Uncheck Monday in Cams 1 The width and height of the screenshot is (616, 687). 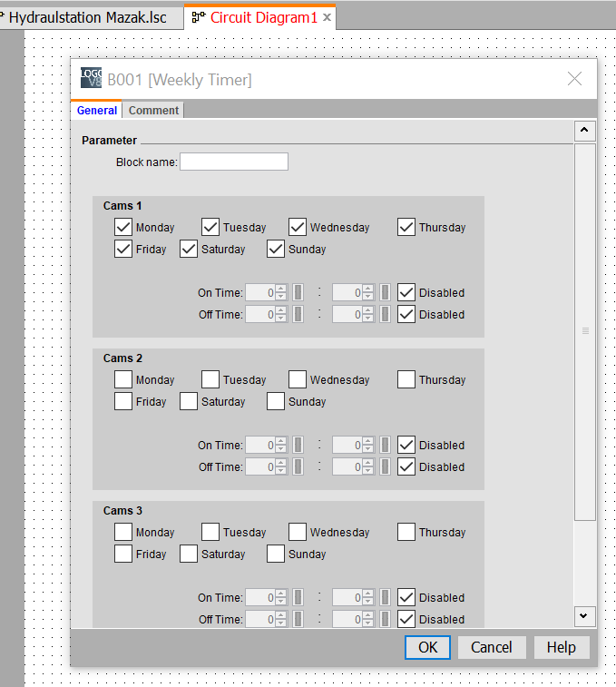point(123,228)
